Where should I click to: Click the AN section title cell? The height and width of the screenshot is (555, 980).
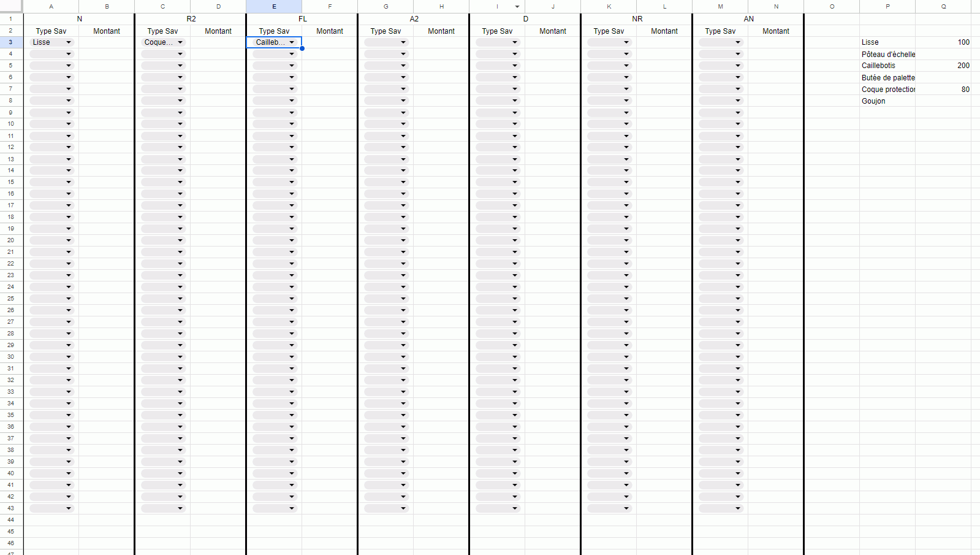[748, 19]
